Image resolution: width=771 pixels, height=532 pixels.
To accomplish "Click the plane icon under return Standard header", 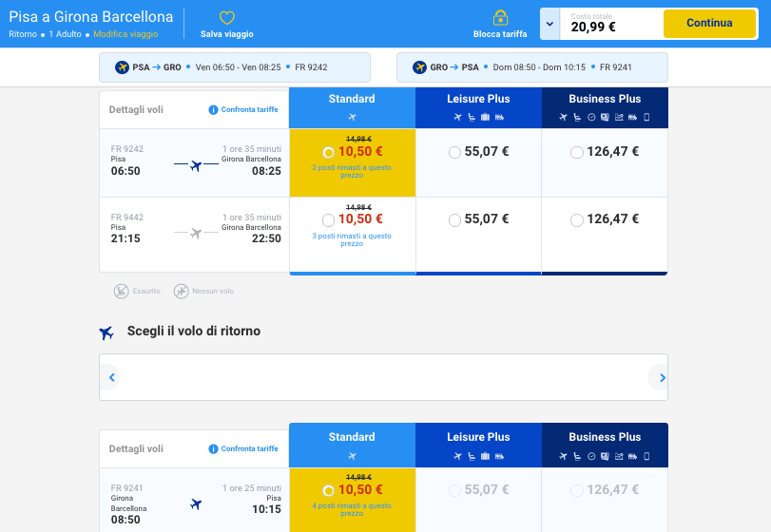I will [x=352, y=456].
